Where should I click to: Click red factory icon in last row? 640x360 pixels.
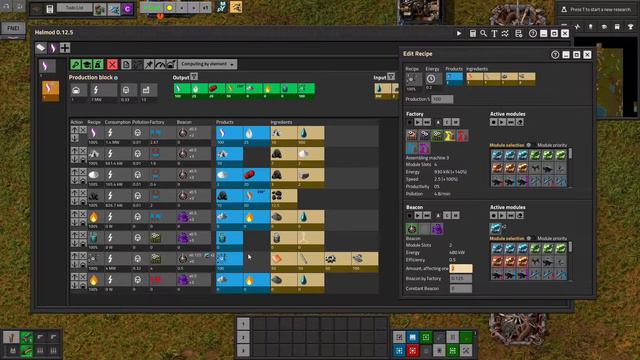coord(156,280)
